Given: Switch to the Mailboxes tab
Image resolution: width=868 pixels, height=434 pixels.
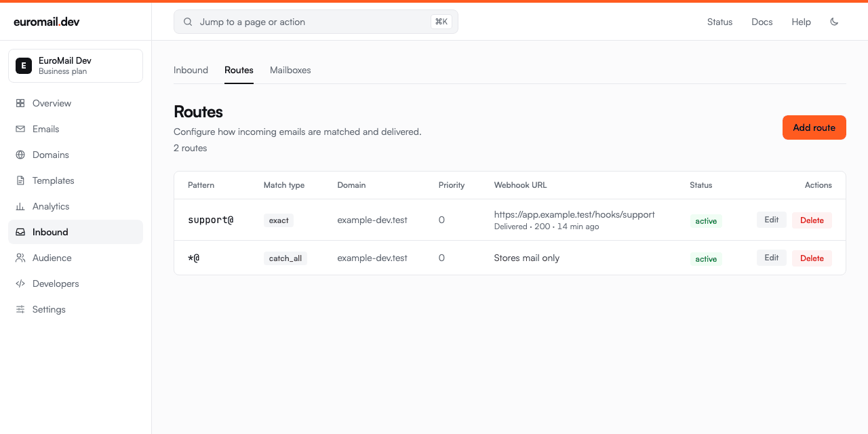Looking at the screenshot, I should click(290, 70).
